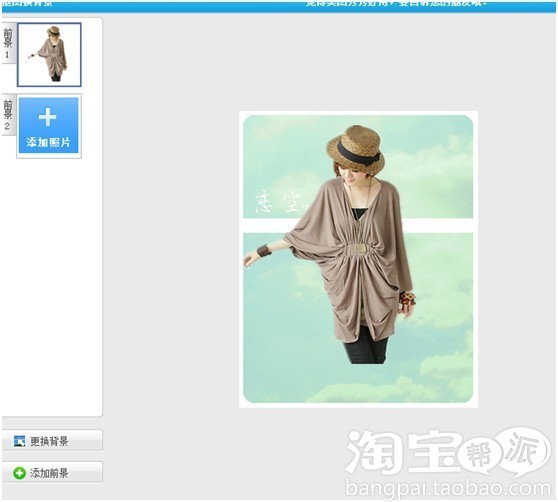
Task: Click the promotional message in the blue top bar
Action: [396, 4]
